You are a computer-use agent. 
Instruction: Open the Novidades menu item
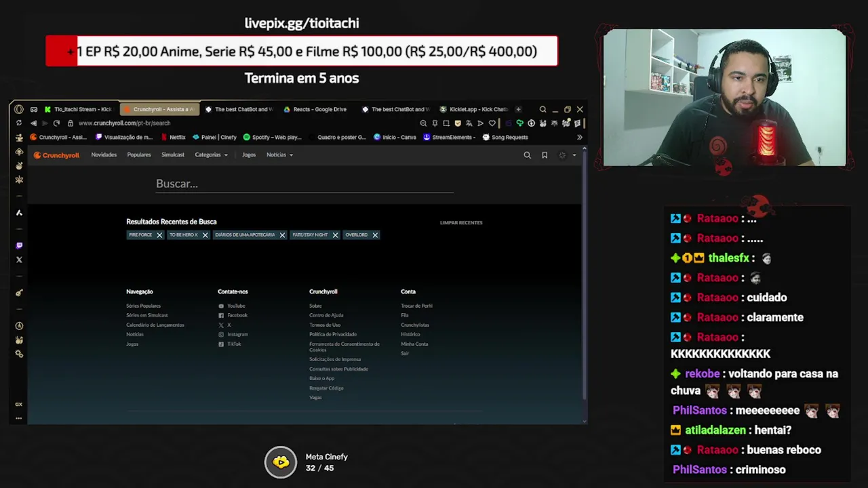(x=104, y=155)
